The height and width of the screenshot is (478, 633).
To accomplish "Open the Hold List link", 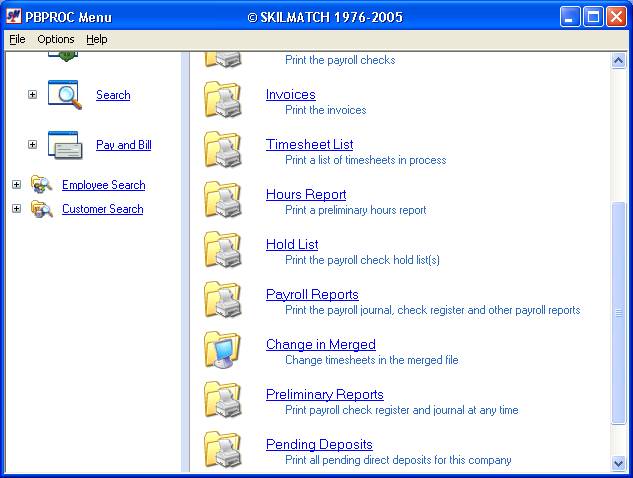I will click(292, 244).
